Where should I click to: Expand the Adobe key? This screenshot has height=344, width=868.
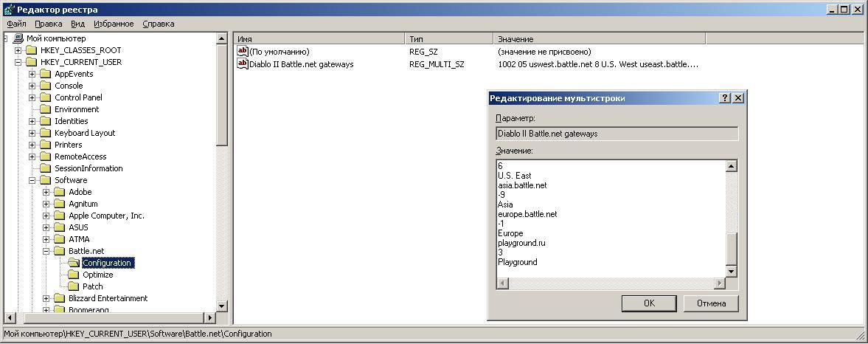pyautogui.click(x=46, y=192)
